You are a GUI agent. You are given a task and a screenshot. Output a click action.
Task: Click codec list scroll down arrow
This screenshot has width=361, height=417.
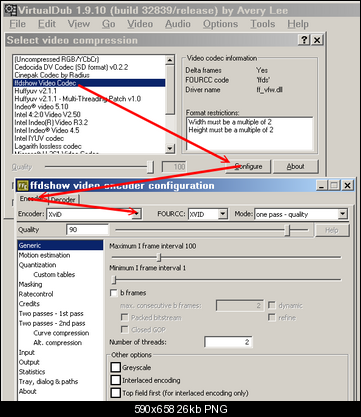click(170, 148)
